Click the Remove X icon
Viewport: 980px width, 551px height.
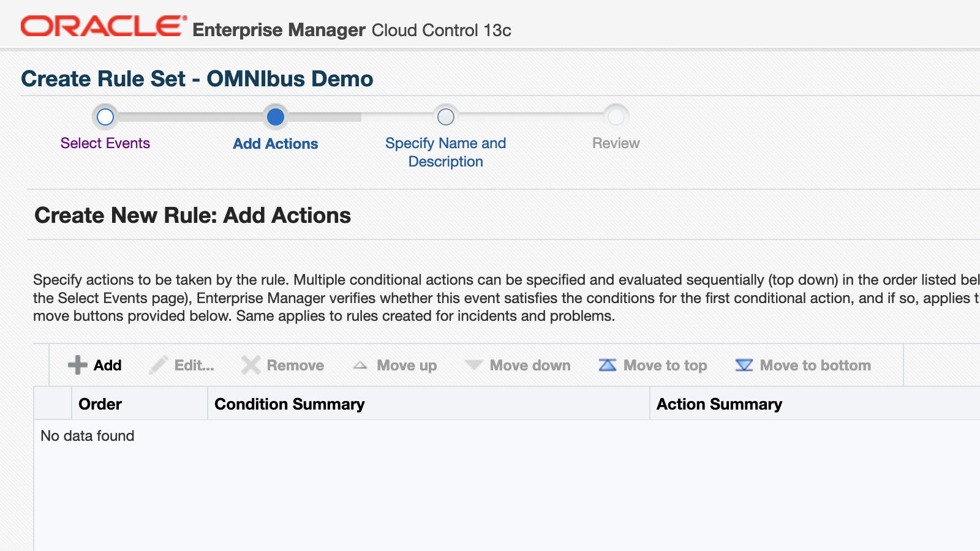pos(251,365)
